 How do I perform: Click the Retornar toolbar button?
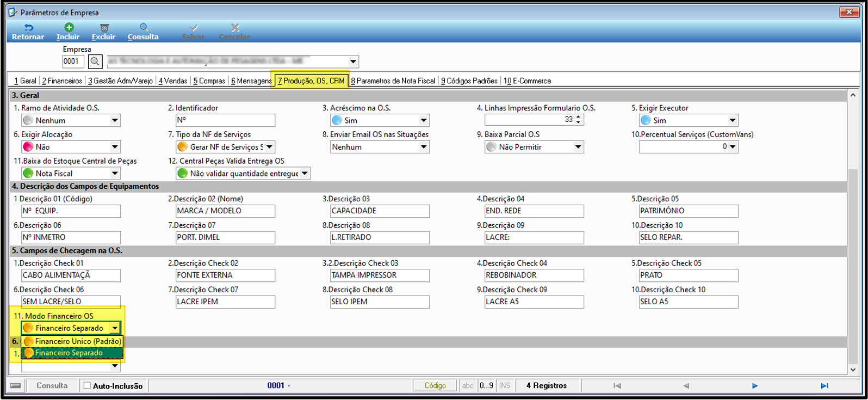(x=28, y=32)
